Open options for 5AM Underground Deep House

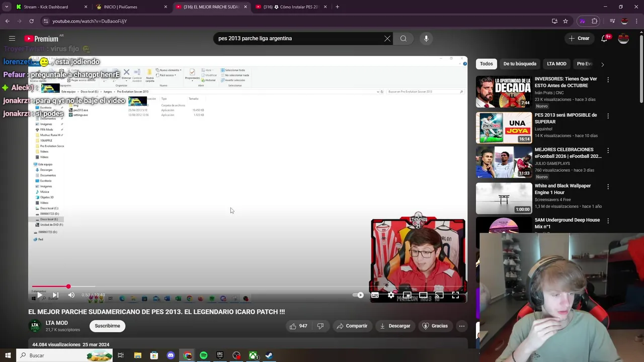[608, 221]
